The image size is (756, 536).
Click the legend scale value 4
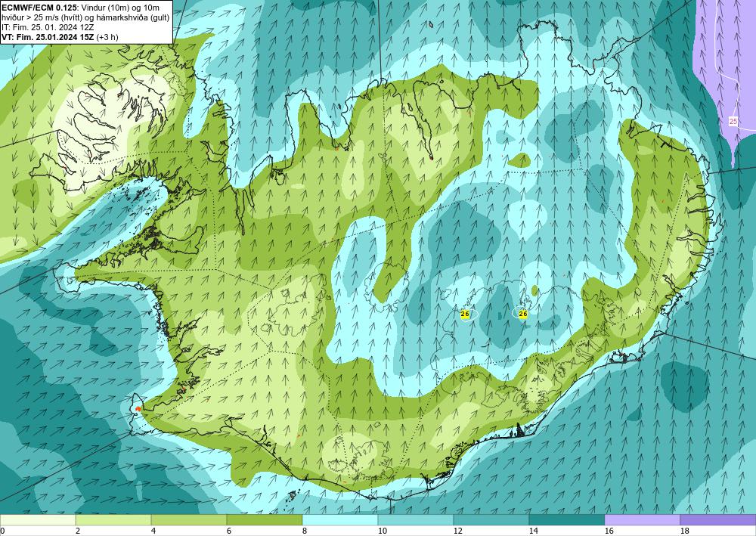(153, 531)
